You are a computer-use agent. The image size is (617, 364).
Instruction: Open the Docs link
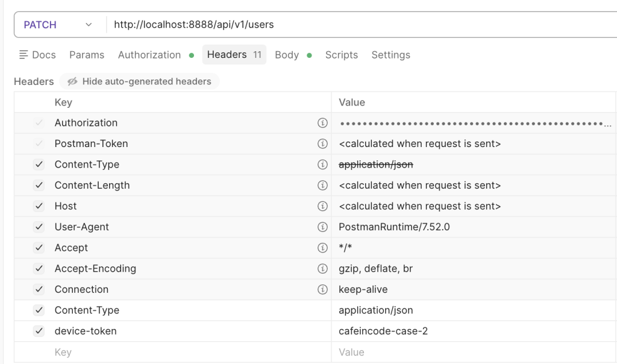[37, 55]
